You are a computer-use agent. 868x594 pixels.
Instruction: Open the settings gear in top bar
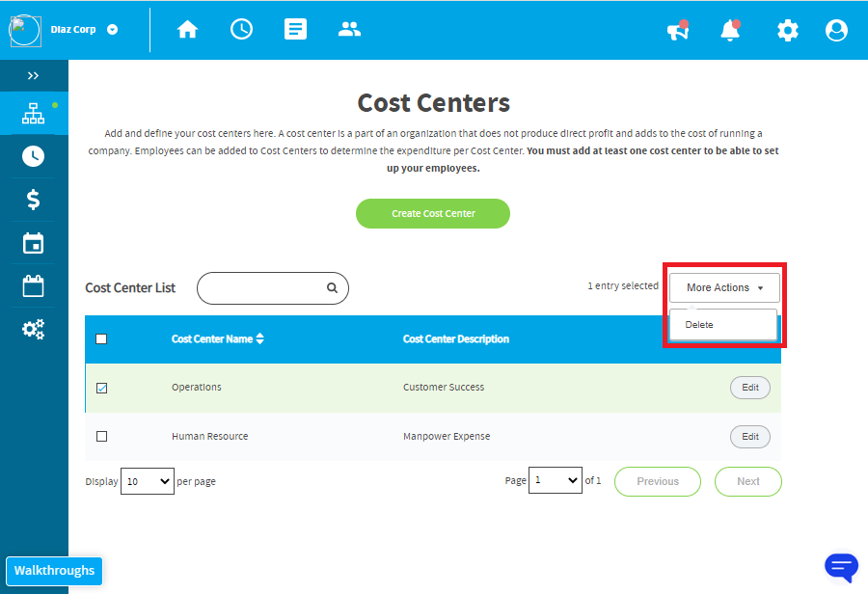pyautogui.click(x=787, y=31)
